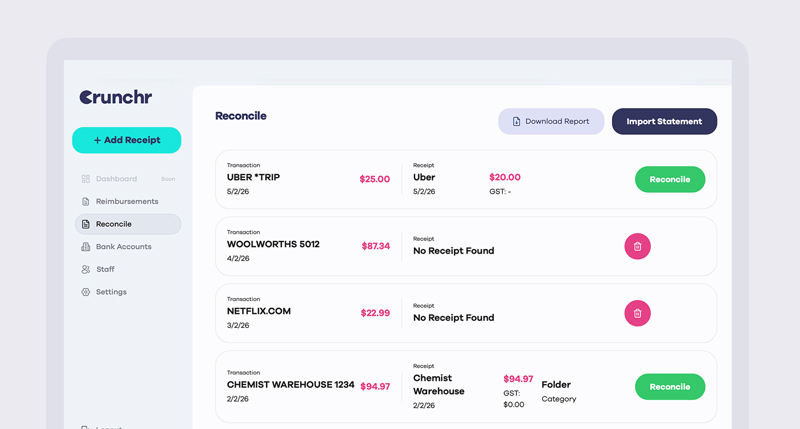Select Reconcile in the sidebar

tap(128, 224)
